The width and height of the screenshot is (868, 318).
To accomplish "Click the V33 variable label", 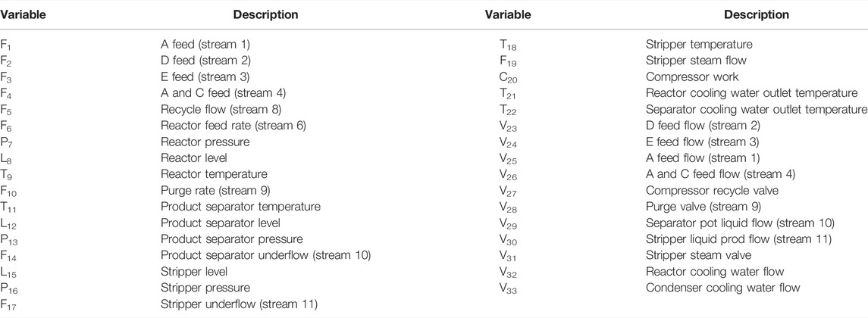I will 508,288.
